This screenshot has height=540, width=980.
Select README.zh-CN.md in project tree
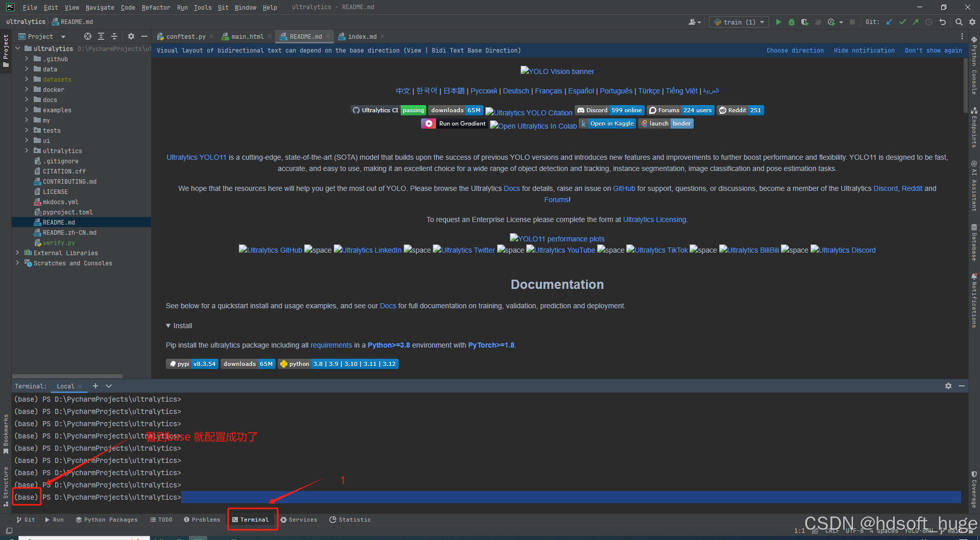[x=69, y=232]
